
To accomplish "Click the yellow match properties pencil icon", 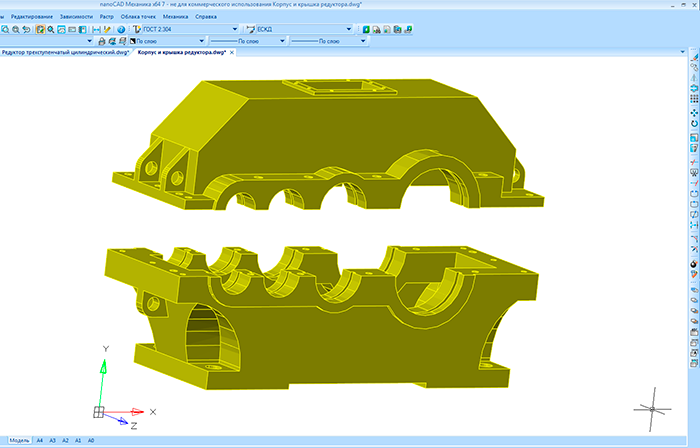I will 107,29.
